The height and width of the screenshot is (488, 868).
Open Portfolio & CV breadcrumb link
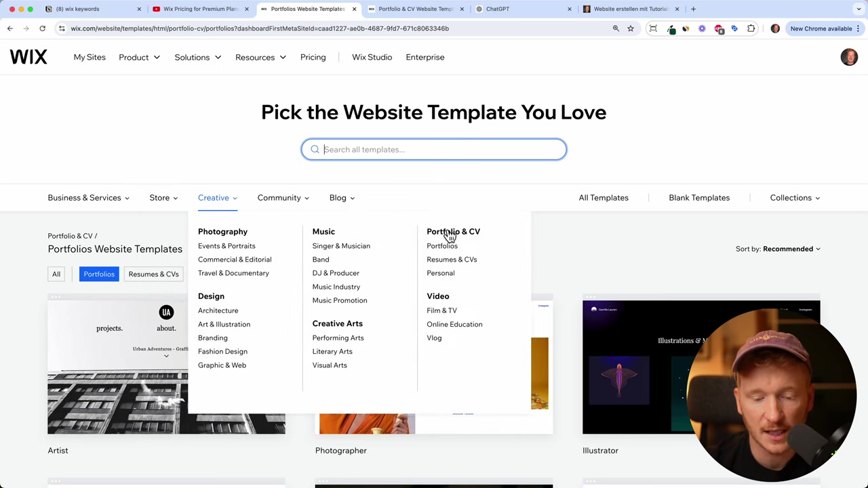(70, 236)
